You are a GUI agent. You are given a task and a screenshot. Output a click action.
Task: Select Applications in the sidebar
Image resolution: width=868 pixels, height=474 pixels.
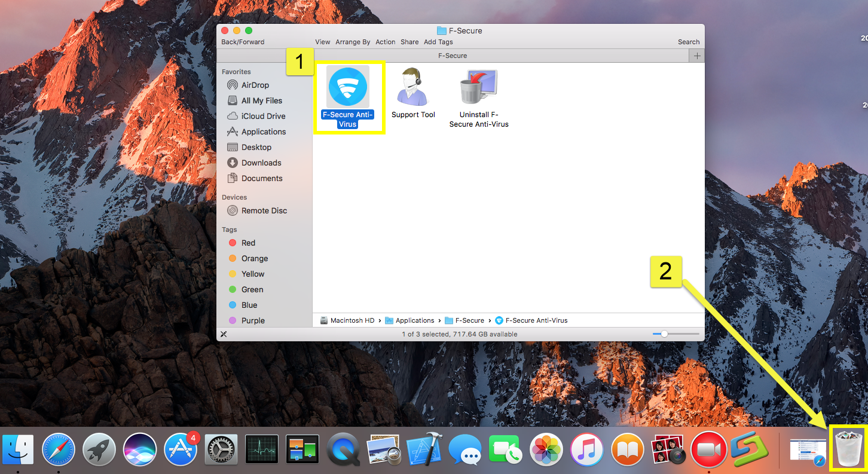tap(263, 132)
